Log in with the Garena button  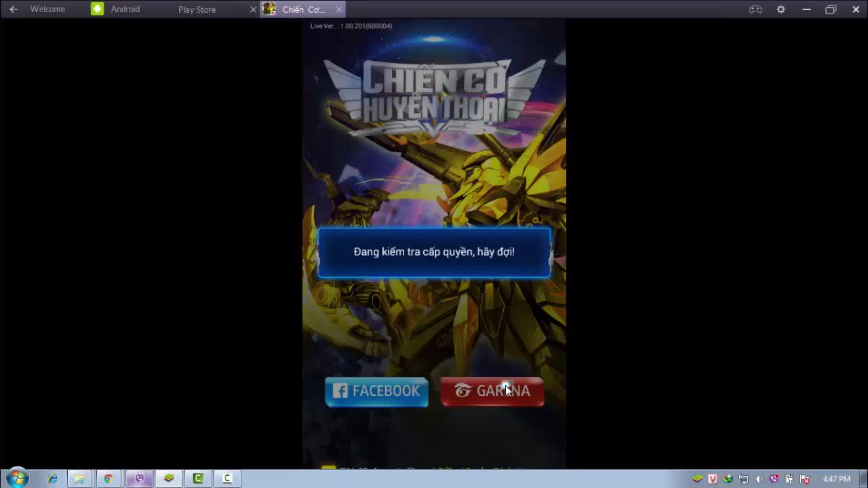click(x=492, y=391)
